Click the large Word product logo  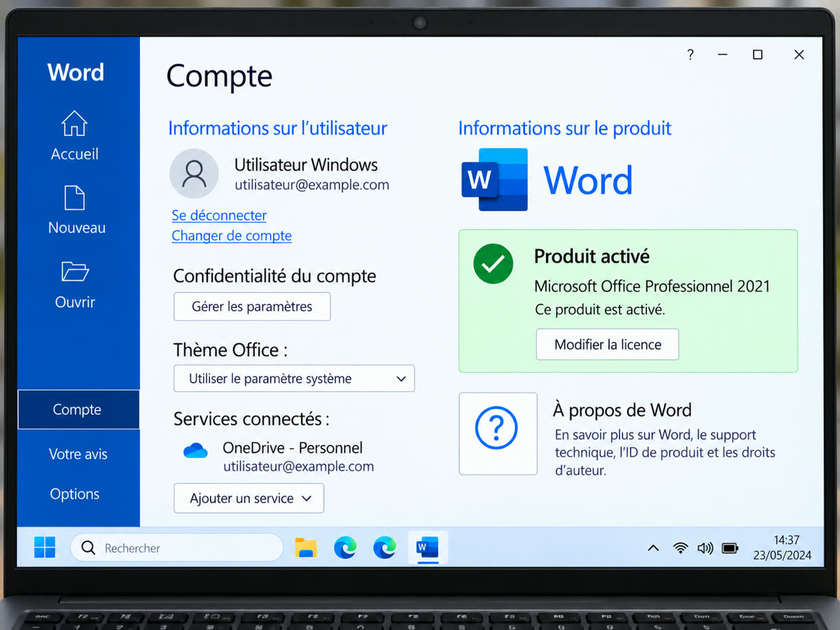(495, 180)
